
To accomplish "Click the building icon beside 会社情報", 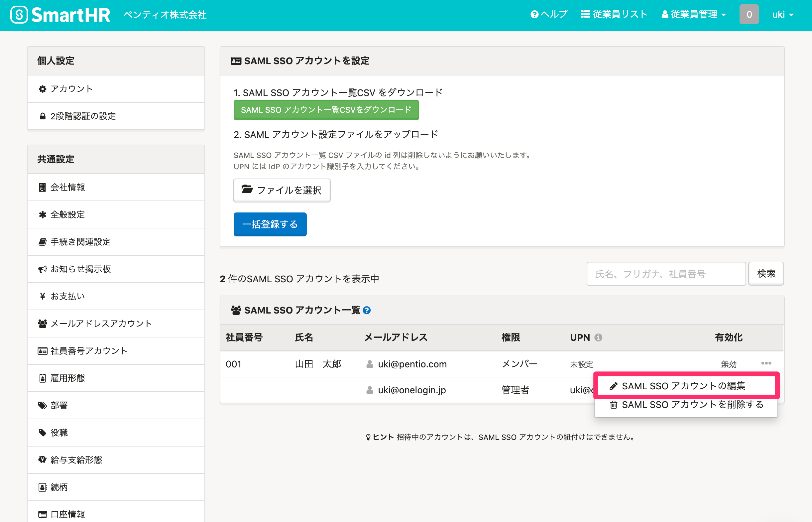I will [x=42, y=188].
